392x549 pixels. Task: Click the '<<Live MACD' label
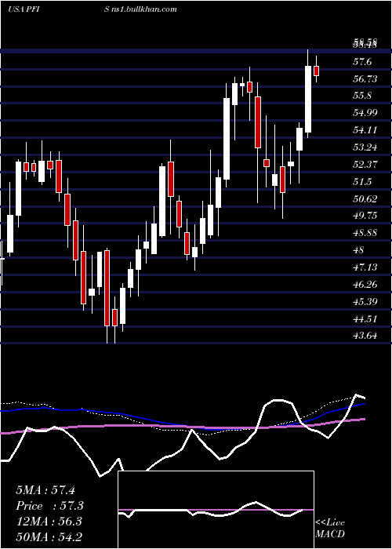click(x=330, y=528)
